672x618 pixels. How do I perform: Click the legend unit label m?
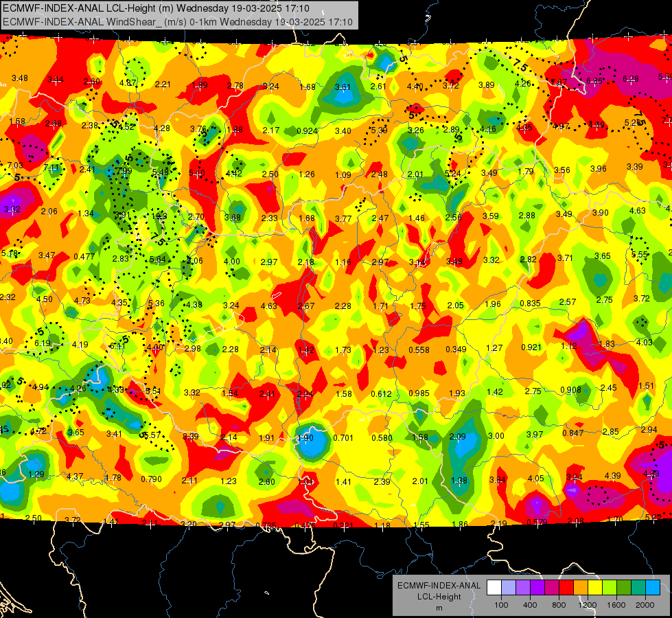(x=439, y=608)
